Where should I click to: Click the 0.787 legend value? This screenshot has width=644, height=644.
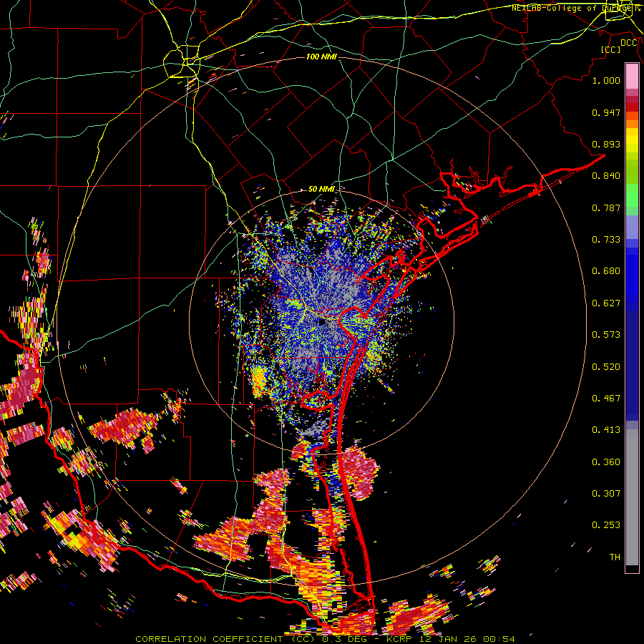[606, 208]
